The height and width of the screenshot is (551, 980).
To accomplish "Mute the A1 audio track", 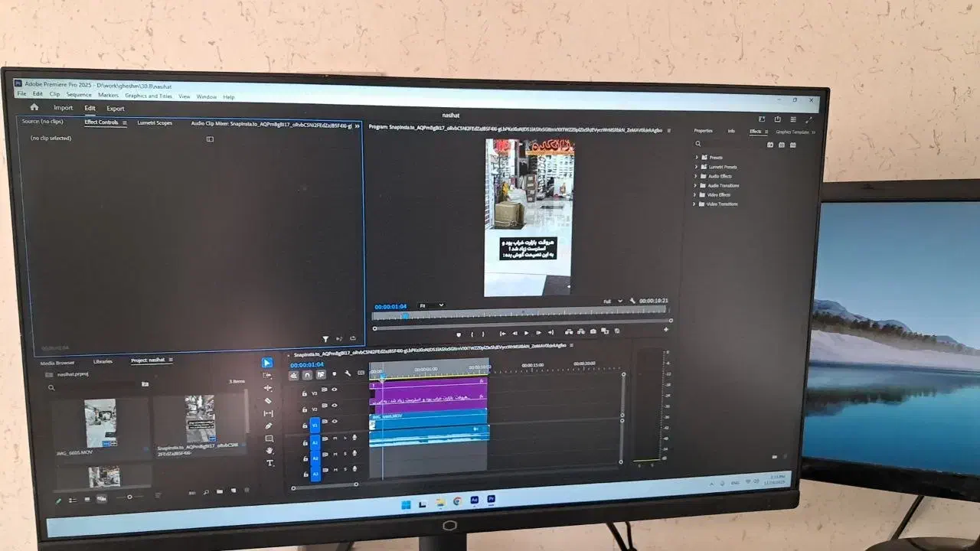I will (335, 439).
